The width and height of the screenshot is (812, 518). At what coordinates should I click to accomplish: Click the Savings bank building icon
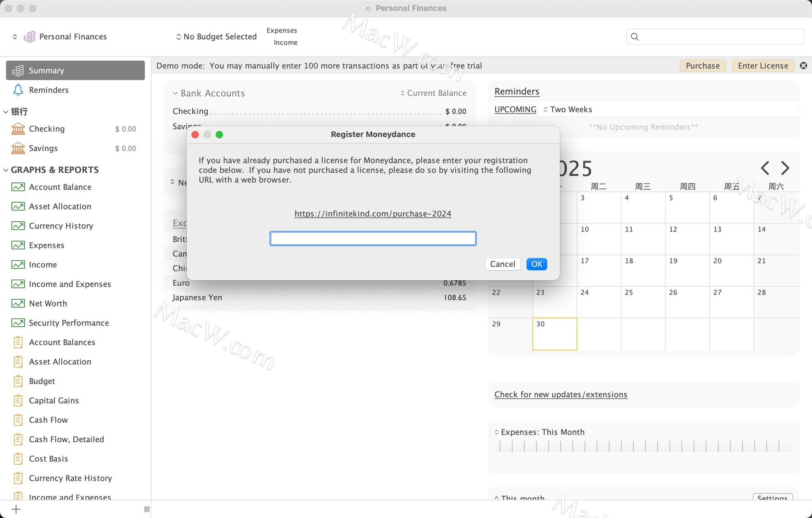(x=18, y=148)
